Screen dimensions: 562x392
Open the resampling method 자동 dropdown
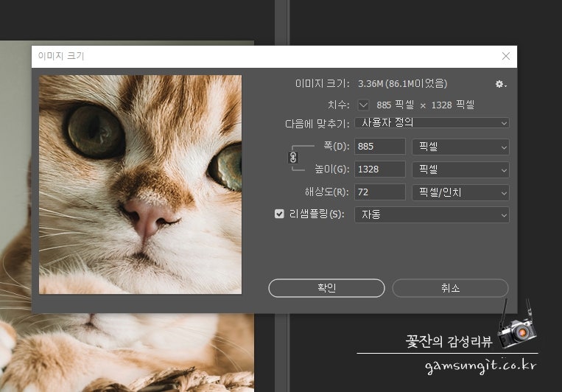(x=432, y=215)
